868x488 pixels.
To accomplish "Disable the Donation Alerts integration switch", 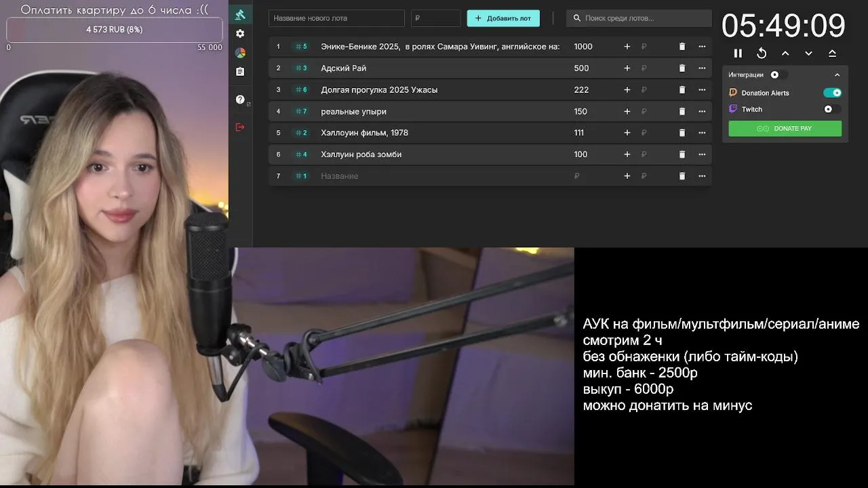I will (x=833, y=93).
